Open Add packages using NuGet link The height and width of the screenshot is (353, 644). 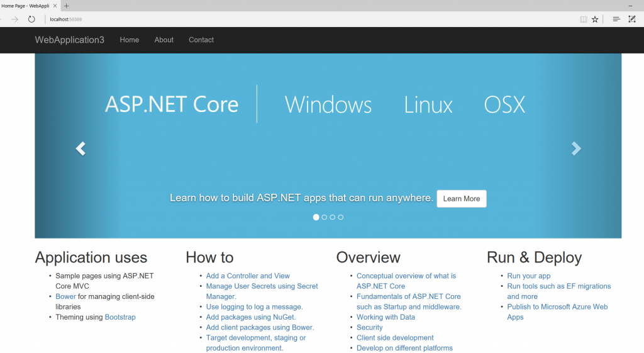click(x=250, y=317)
